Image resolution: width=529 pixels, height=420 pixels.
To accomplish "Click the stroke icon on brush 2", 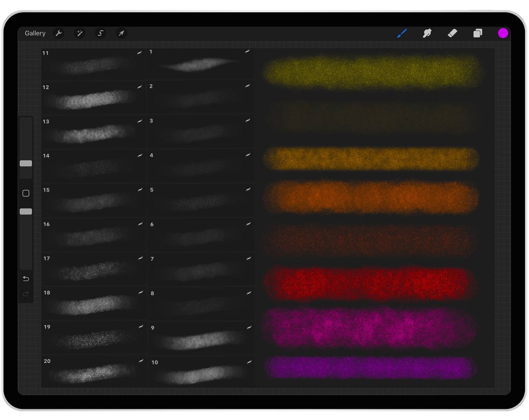I will point(248,86).
